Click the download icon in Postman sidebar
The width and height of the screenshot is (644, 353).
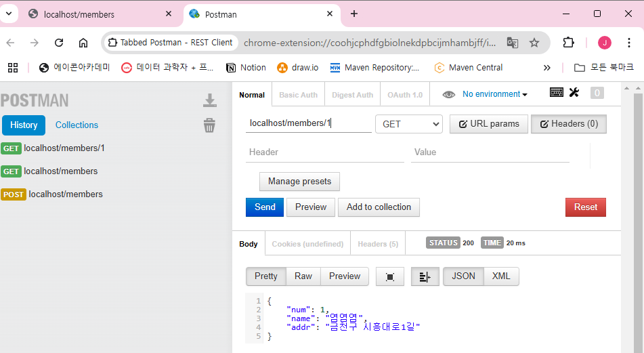pyautogui.click(x=209, y=100)
